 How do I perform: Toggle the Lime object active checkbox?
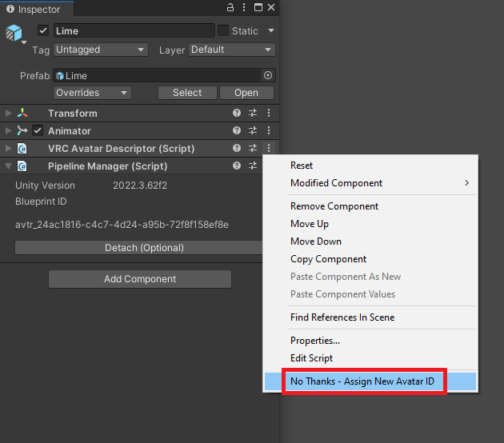click(x=43, y=31)
